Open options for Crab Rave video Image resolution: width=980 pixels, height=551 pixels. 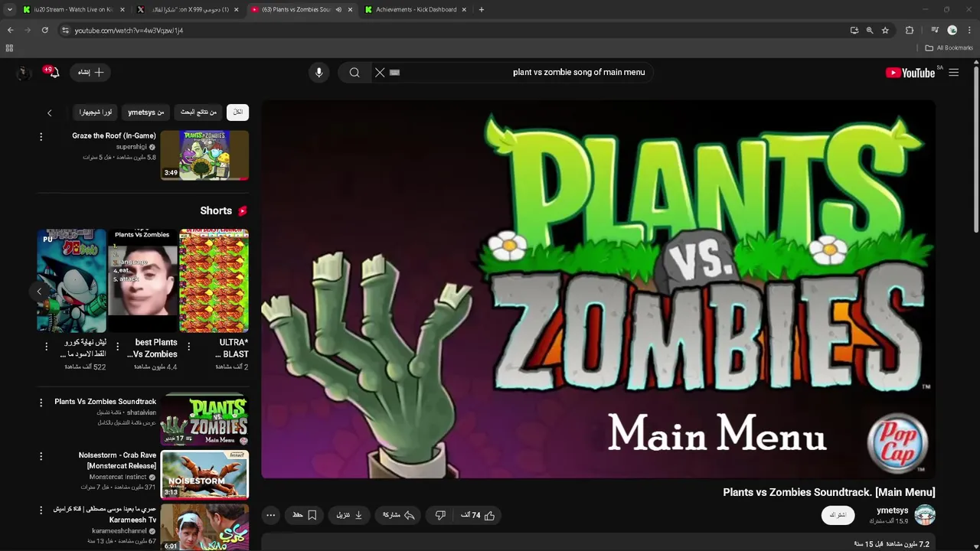(x=41, y=456)
